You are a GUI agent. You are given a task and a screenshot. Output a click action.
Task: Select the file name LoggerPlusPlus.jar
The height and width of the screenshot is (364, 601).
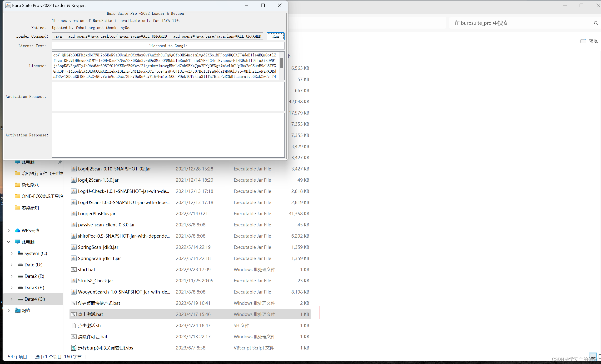[x=97, y=214]
